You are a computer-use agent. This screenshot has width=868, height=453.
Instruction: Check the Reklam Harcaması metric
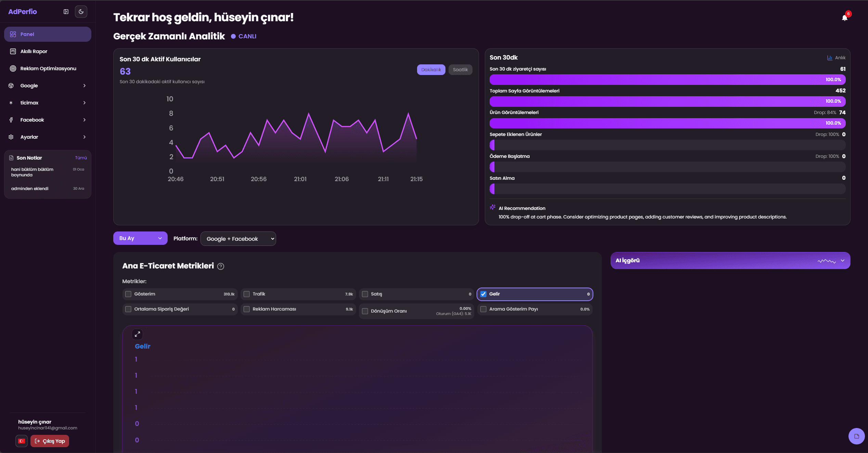246,309
